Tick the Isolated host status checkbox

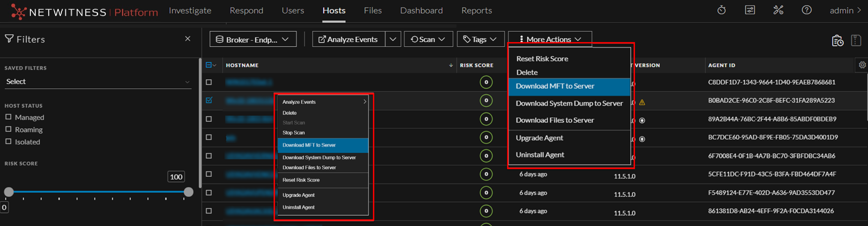coord(8,141)
